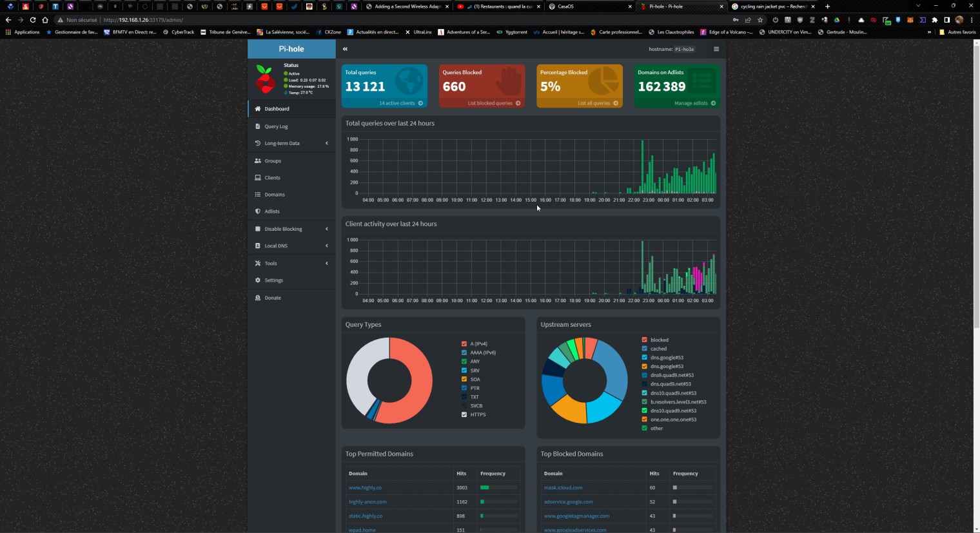The width and height of the screenshot is (980, 533).
Task: Open the www.highly.co permitted domain link
Action: pos(365,488)
